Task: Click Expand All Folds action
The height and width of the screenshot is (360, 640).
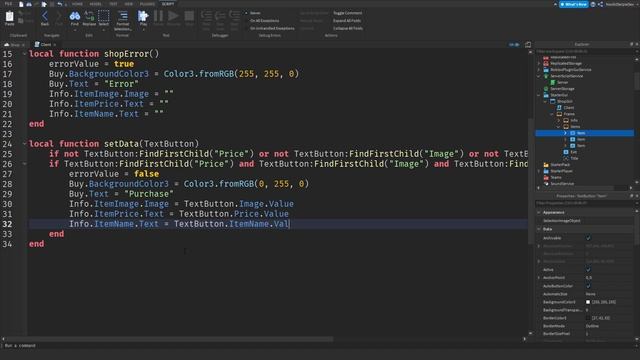Action: tap(347, 20)
